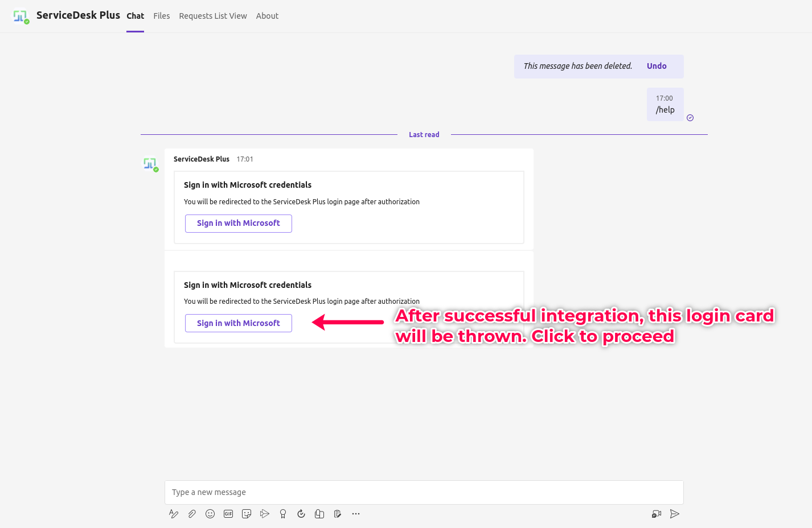Click the 17:01 message timestamp
Viewport: 812px width, 528px height.
tap(245, 159)
